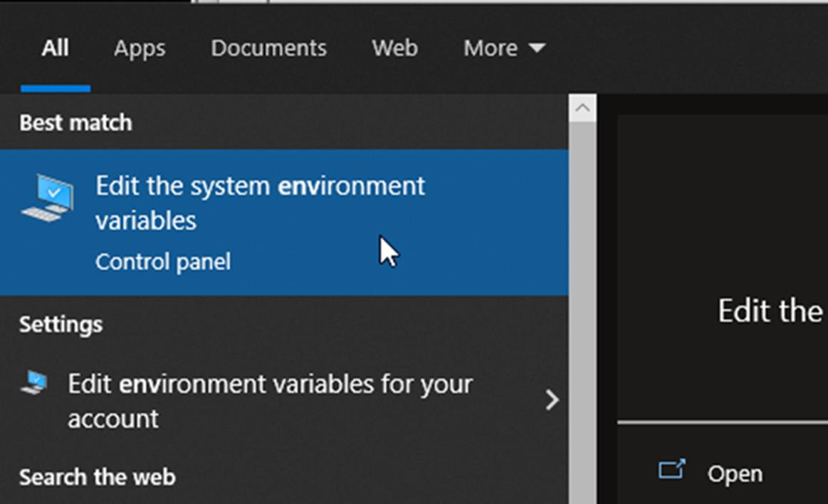The height and width of the screenshot is (504, 828).
Task: Switch to the Apps tab
Action: 140,48
